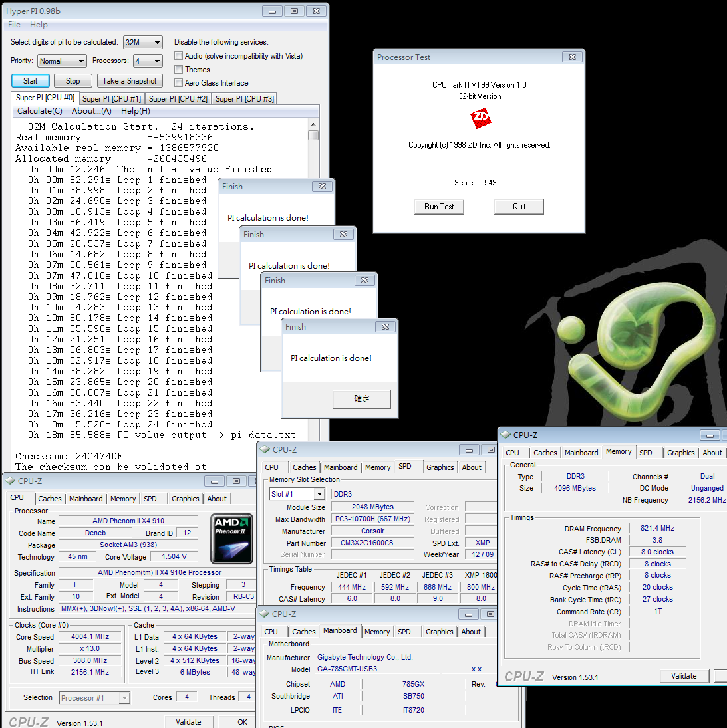The width and height of the screenshot is (727, 728).
Task: Minimize the CPU-Z CPU tab window
Action: [214, 481]
